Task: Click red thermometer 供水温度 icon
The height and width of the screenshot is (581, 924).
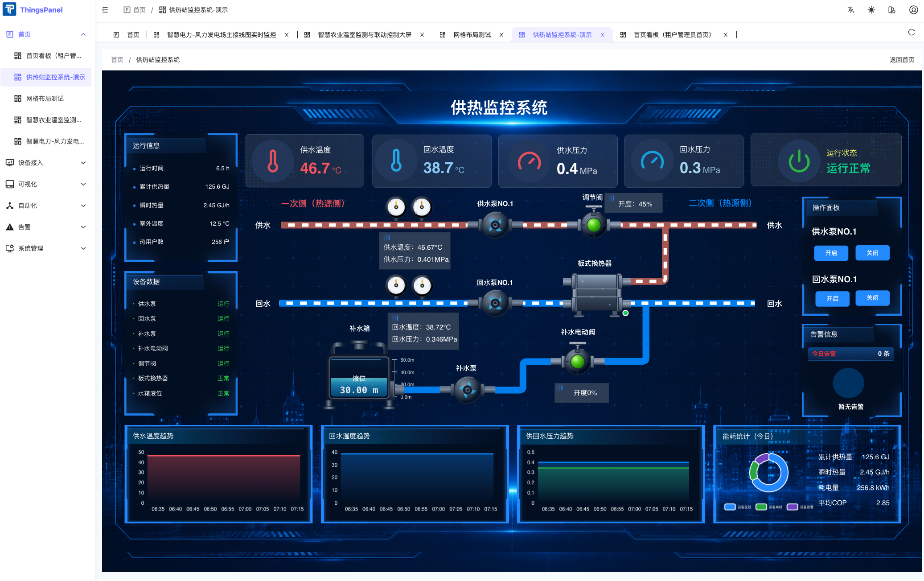Action: click(x=273, y=161)
